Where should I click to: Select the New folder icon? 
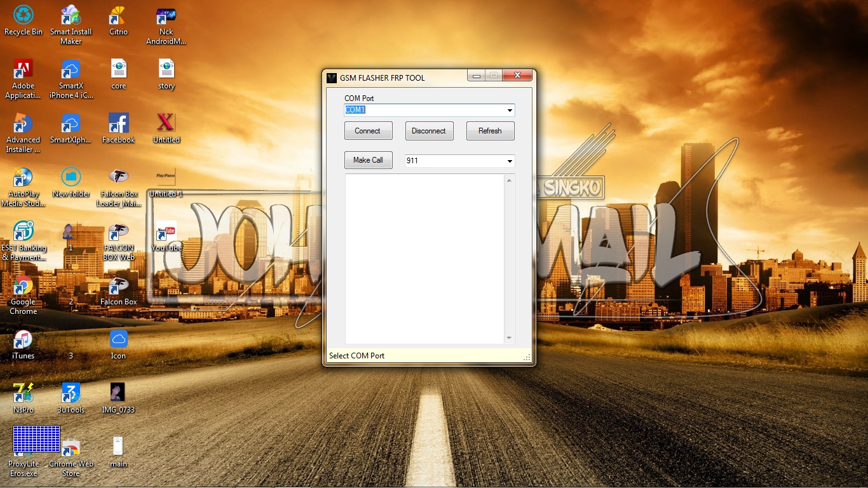point(71,182)
